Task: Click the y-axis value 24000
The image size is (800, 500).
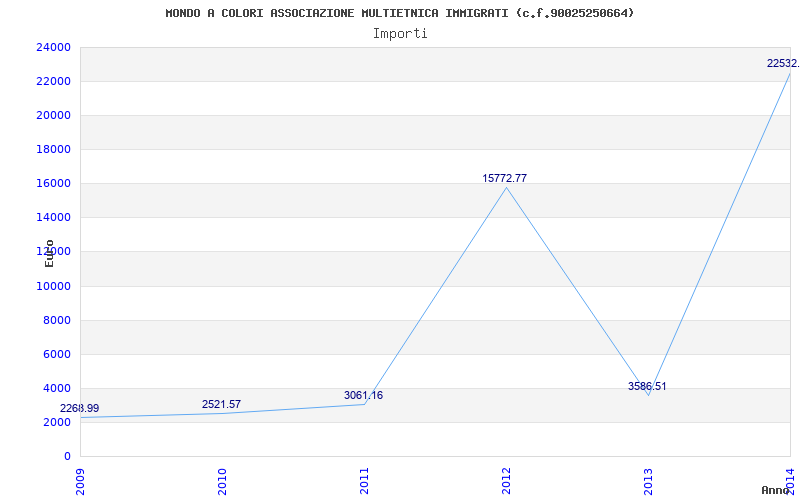Action: pos(53,47)
